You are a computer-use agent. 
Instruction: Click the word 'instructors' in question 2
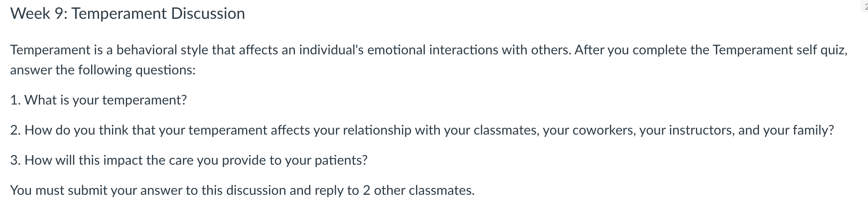[701, 130]
